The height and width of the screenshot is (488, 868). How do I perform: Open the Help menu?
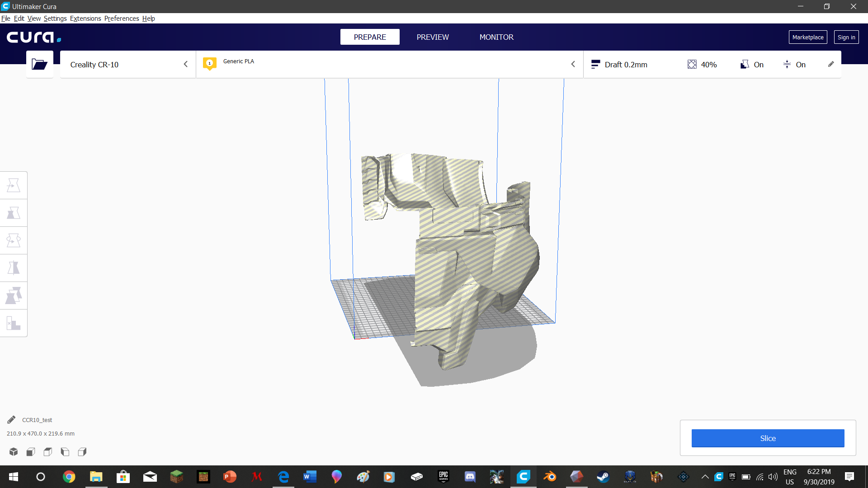coord(148,18)
